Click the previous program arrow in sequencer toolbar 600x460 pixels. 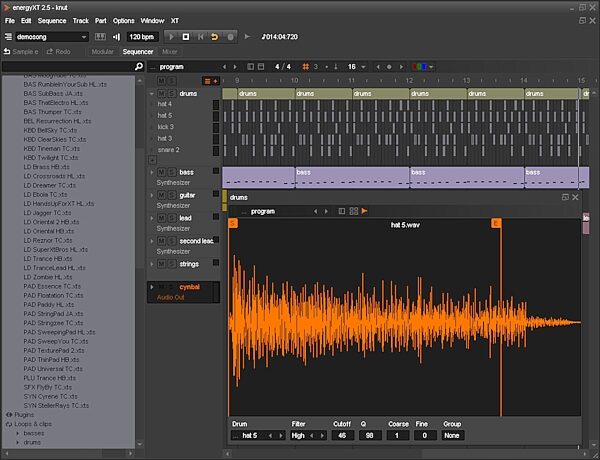pos(224,67)
